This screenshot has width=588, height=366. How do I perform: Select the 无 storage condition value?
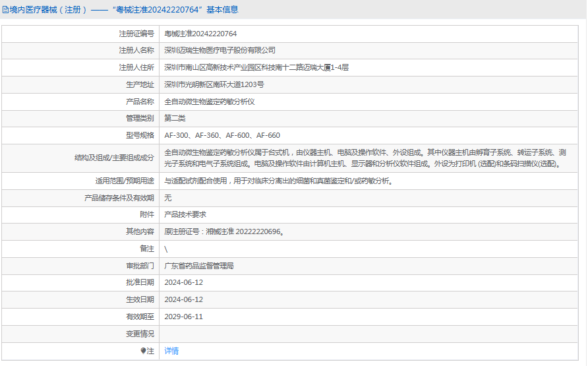[167, 198]
